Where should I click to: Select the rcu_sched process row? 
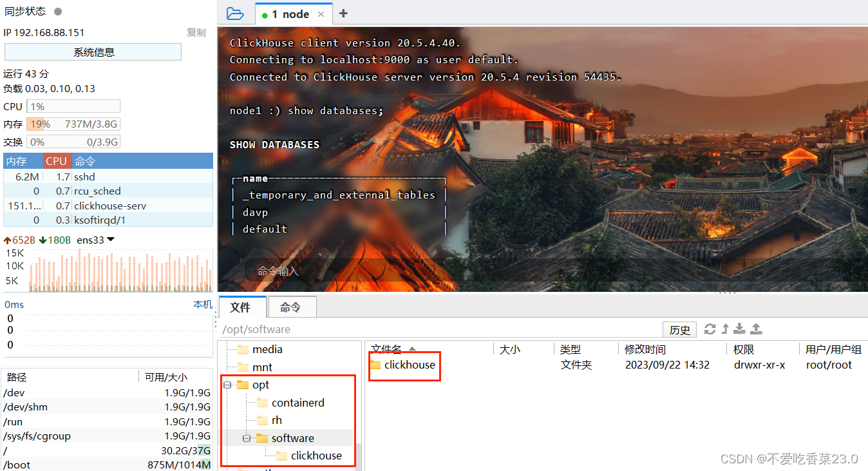coord(108,191)
